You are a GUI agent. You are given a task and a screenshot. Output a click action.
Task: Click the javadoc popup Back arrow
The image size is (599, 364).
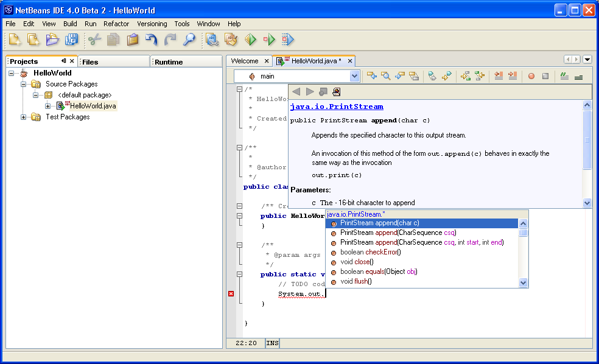(296, 92)
